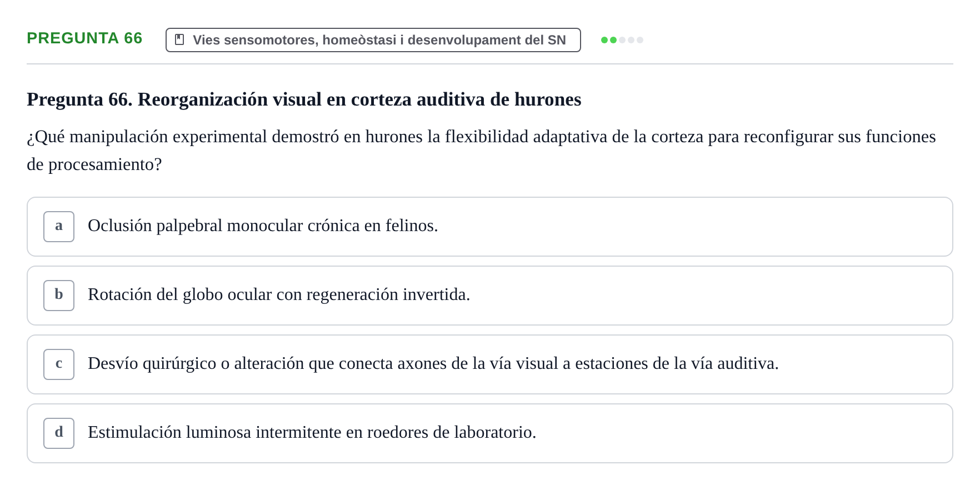Select answer letter box b

click(59, 296)
